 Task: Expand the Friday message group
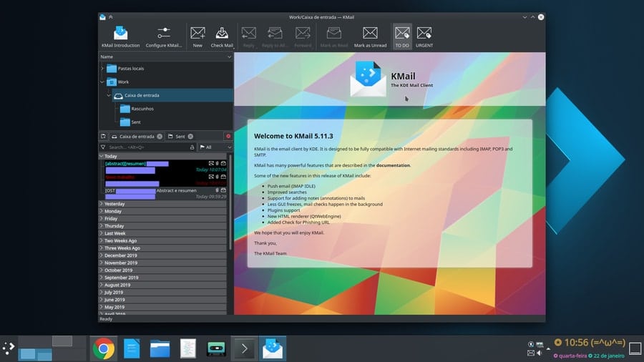(x=102, y=218)
